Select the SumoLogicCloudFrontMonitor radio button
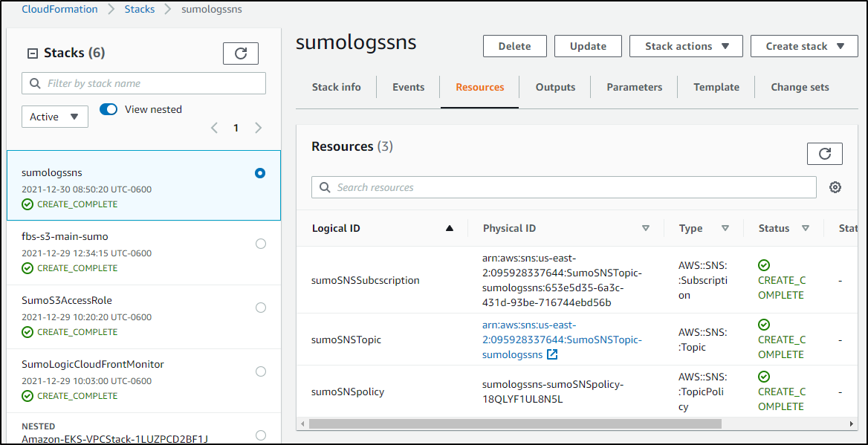This screenshot has height=445, width=868. (261, 371)
